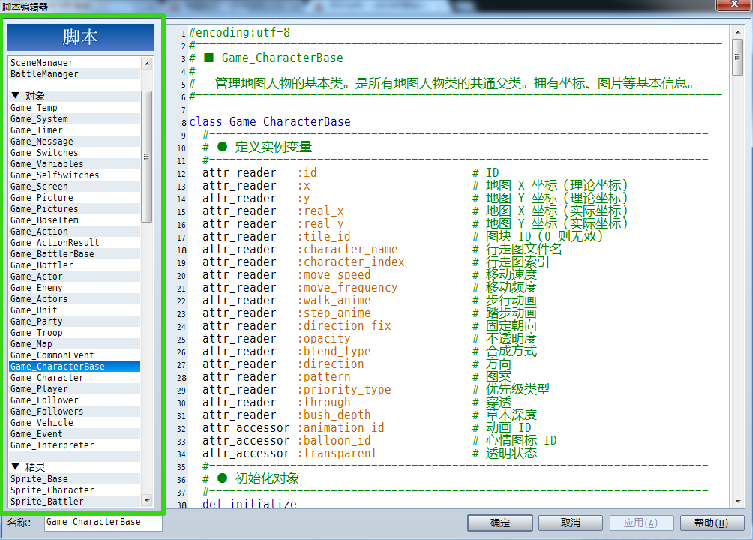The width and height of the screenshot is (753, 540).
Task: Select Game_Follower script entry
Action: click(74, 400)
